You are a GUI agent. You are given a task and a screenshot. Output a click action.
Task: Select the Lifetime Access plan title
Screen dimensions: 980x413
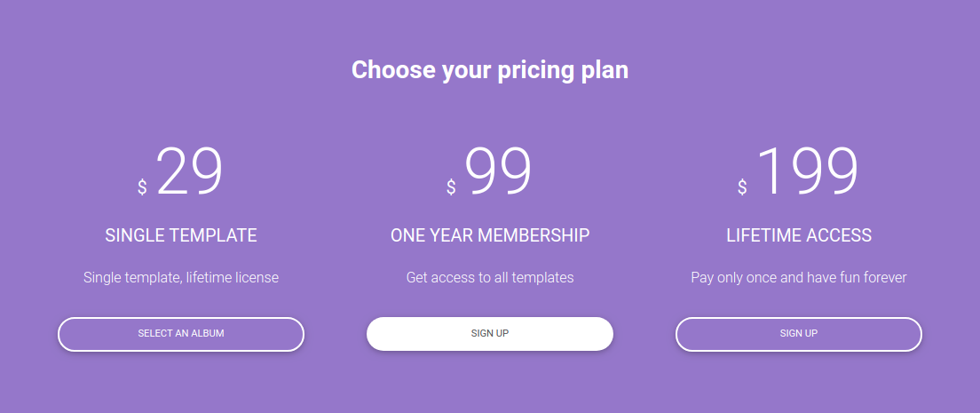[799, 236]
